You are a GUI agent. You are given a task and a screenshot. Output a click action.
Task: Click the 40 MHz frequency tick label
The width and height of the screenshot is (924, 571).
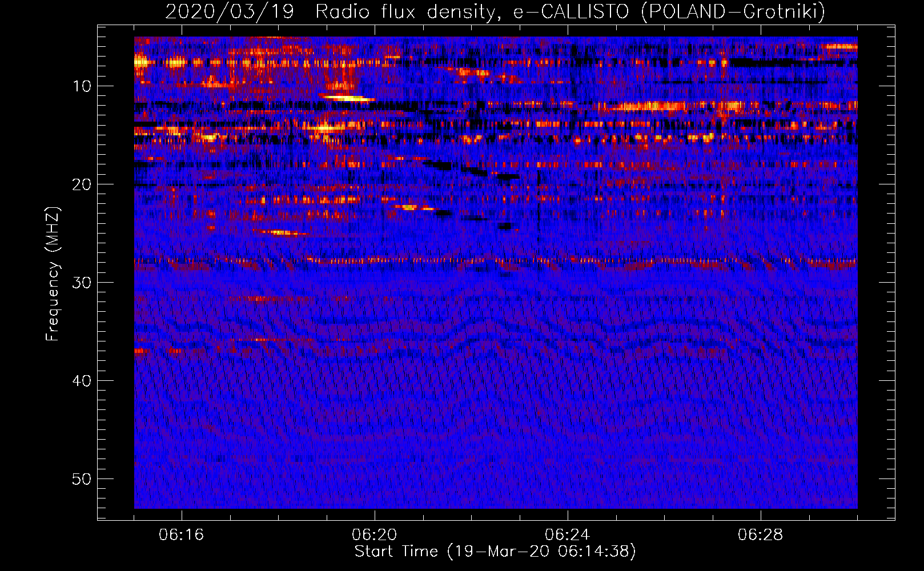[82, 381]
